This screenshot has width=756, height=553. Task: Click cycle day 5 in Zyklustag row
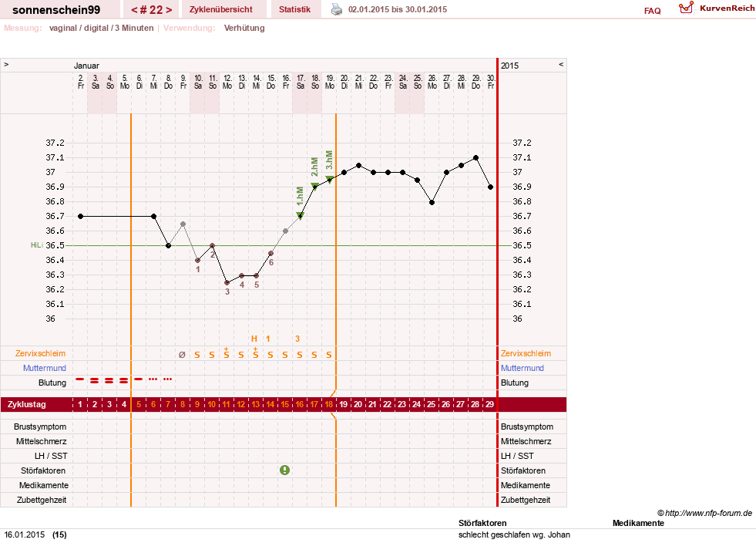click(x=139, y=404)
